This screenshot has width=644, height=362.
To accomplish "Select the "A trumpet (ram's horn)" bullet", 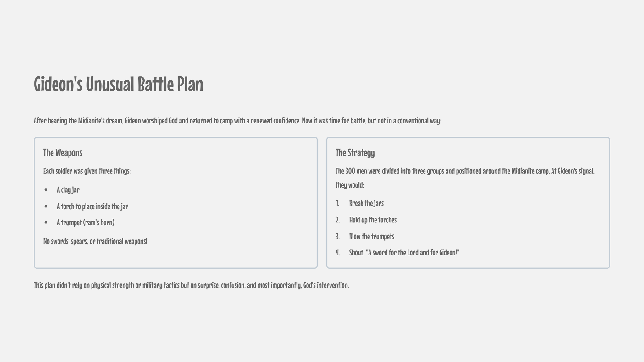I will click(86, 222).
